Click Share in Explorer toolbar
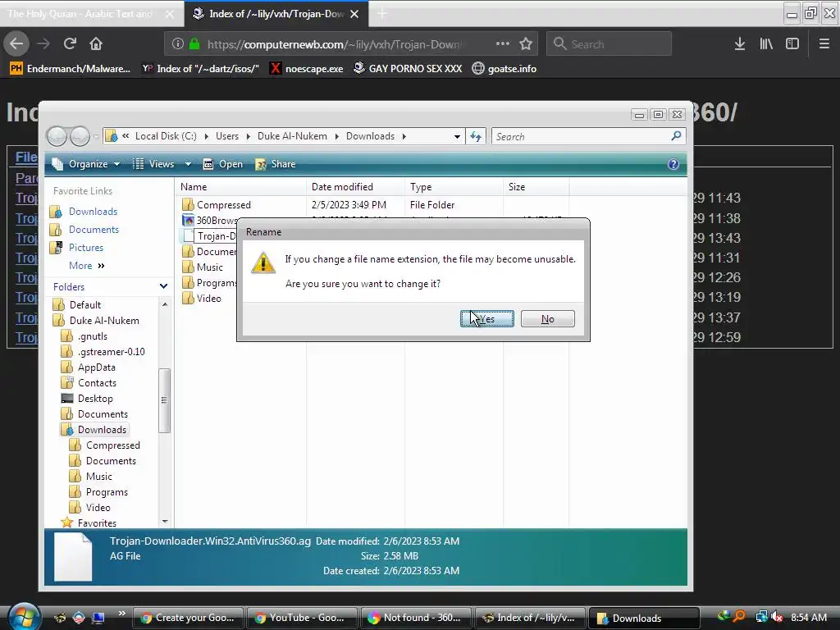The height and width of the screenshot is (630, 840). [276, 164]
